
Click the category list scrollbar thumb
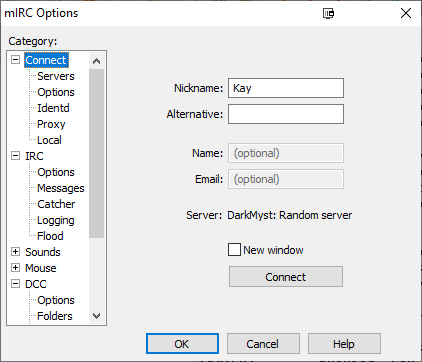(x=97, y=154)
